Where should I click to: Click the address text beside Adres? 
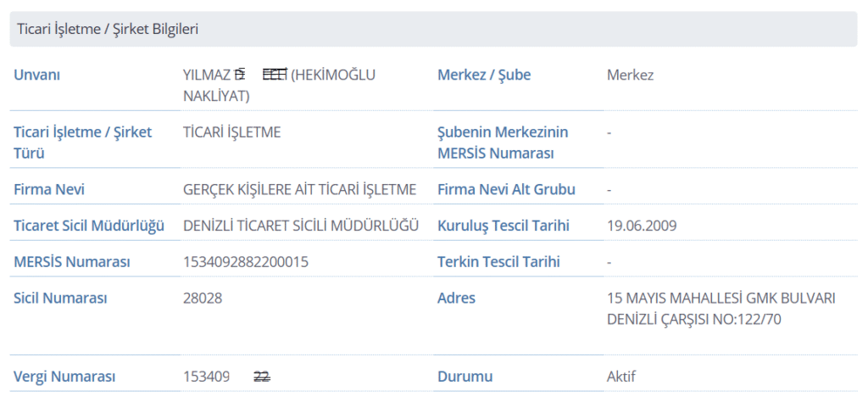(x=721, y=309)
